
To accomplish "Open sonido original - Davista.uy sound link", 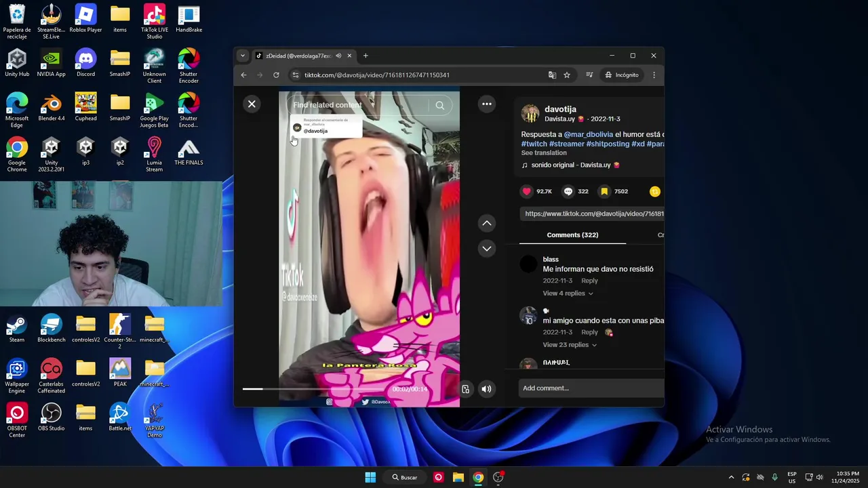I will [570, 165].
